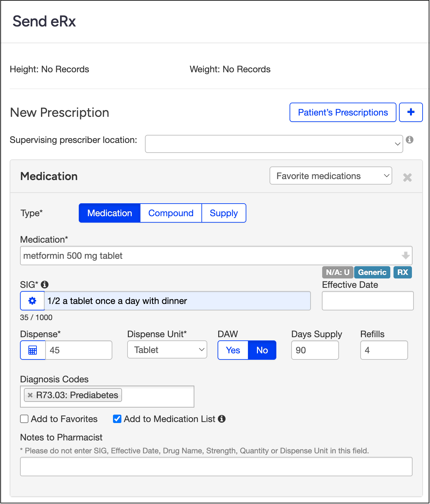This screenshot has width=430, height=504.
Task: Enable the Add to Favorites checkbox
Action: (x=25, y=419)
